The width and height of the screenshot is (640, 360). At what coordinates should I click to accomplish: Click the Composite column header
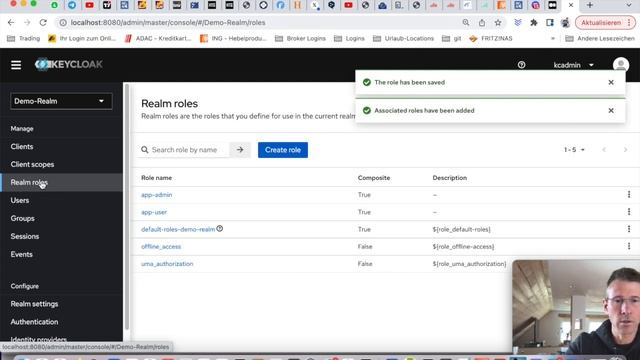tap(374, 178)
